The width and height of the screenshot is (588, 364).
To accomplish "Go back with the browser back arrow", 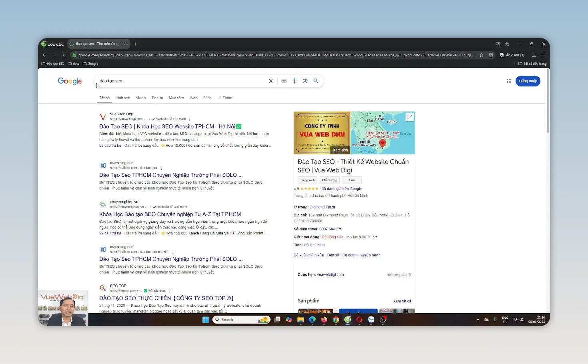I will pyautogui.click(x=44, y=55).
